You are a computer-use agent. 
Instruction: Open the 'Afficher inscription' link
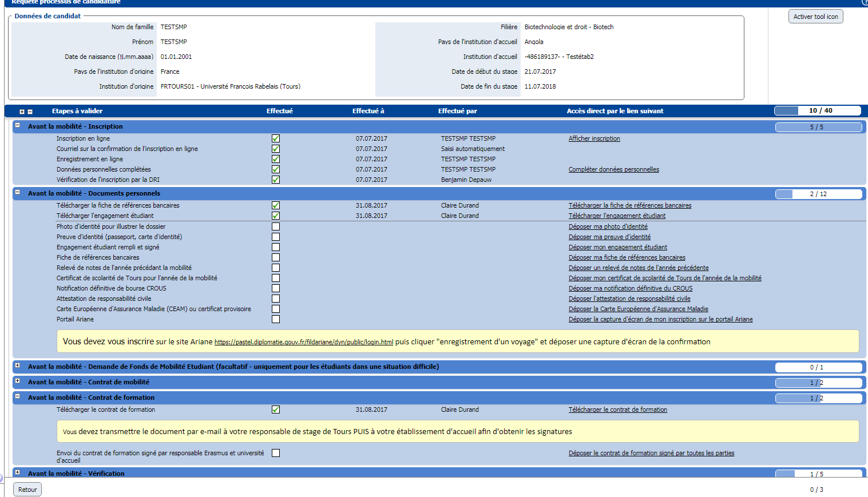tap(594, 138)
